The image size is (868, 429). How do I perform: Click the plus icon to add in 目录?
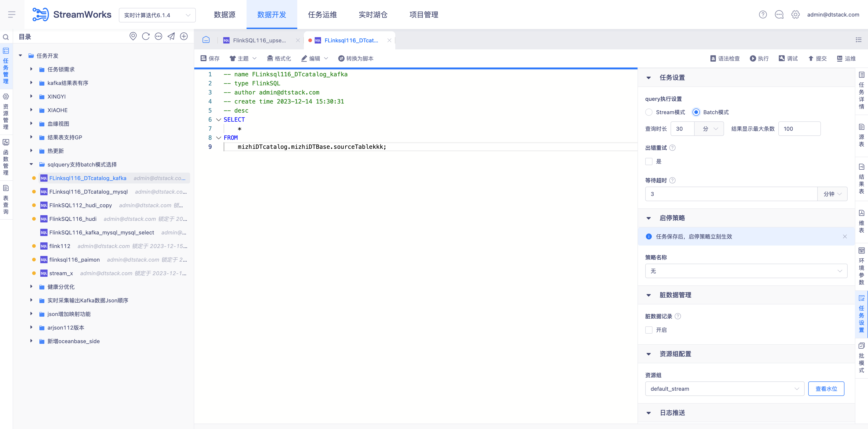click(x=184, y=36)
